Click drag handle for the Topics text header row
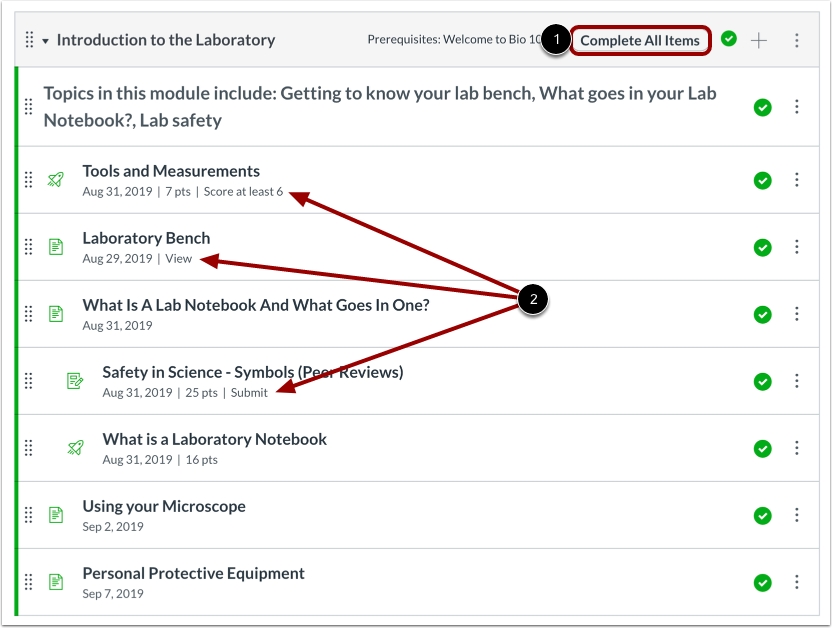The height and width of the screenshot is (628, 832). [x=29, y=106]
